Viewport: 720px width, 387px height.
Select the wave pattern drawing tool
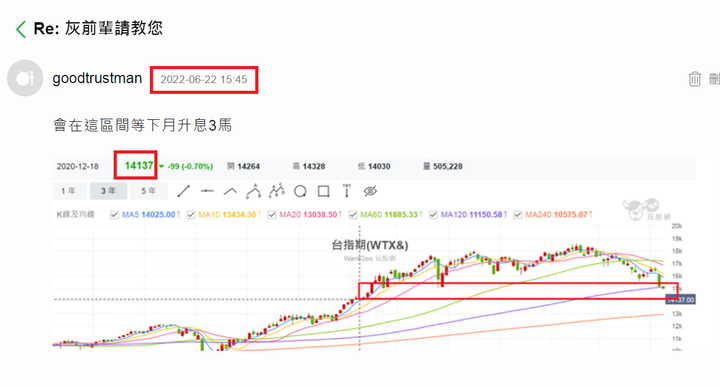click(276, 191)
